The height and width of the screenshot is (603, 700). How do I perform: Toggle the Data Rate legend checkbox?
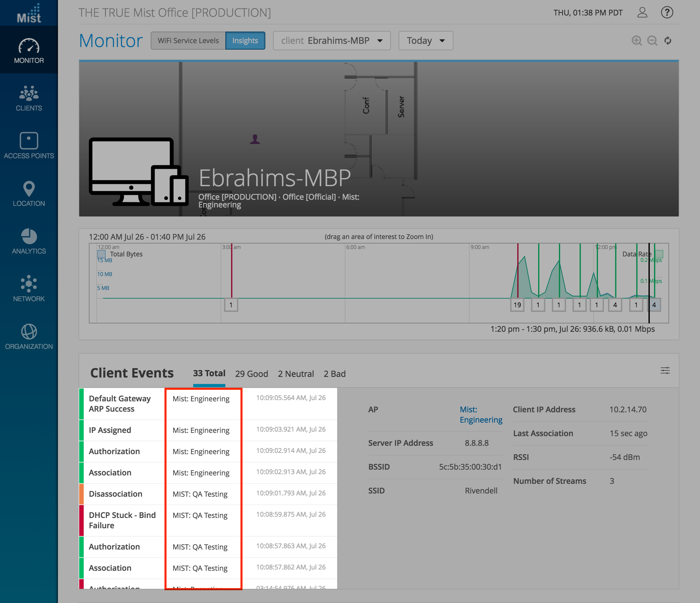click(659, 254)
